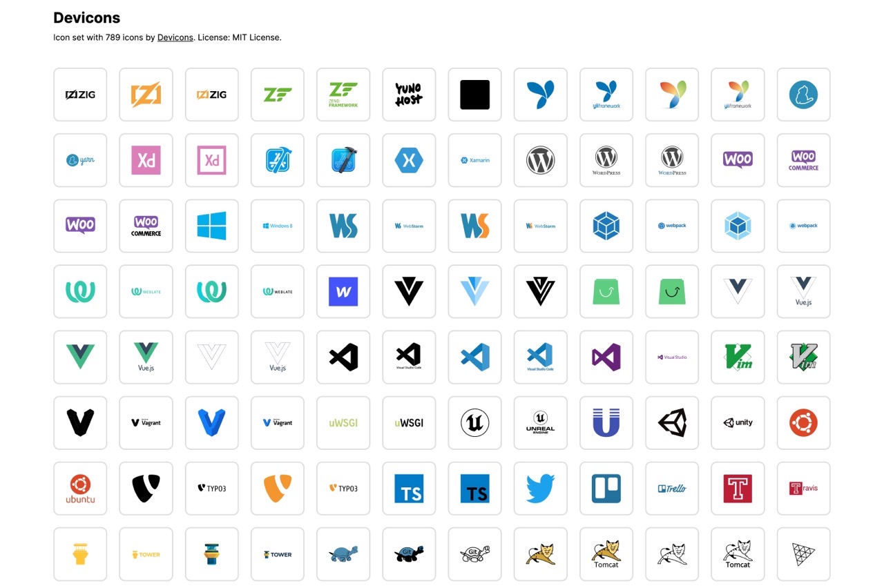Choose the outlined Adobe Xd icon
Viewport: 884px width, 588px height.
coord(212,160)
